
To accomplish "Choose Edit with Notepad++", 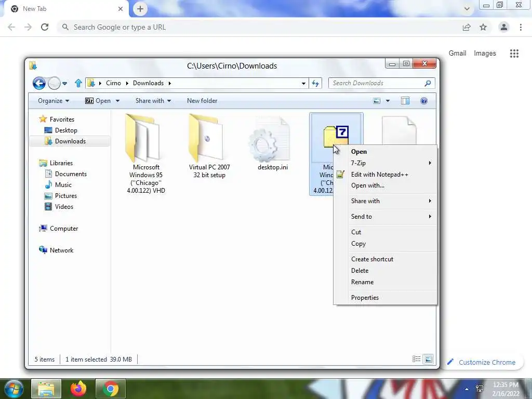I will click(x=385, y=175).
